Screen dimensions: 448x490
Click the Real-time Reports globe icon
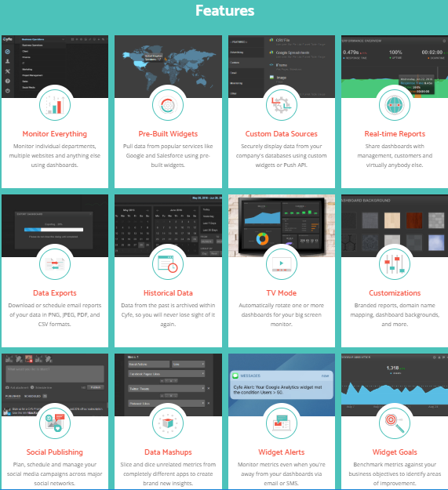[395, 105]
